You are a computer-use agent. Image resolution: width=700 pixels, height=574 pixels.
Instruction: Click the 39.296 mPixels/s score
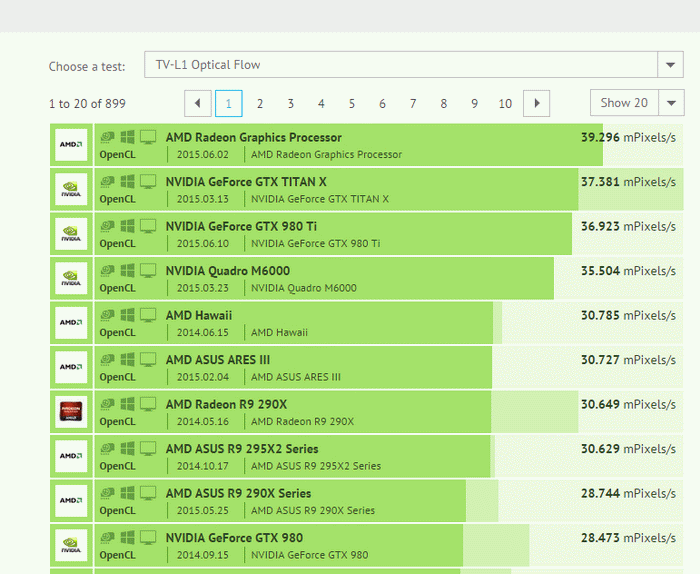[x=628, y=137]
